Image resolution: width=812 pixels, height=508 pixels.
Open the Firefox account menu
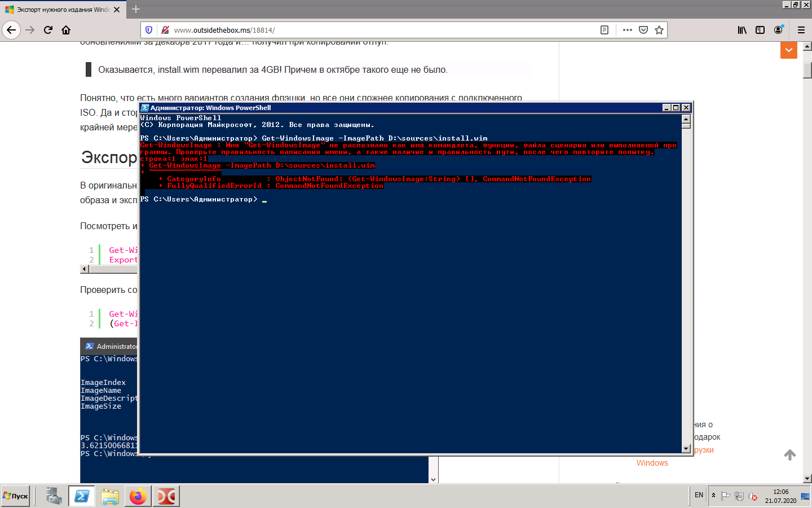point(779,30)
